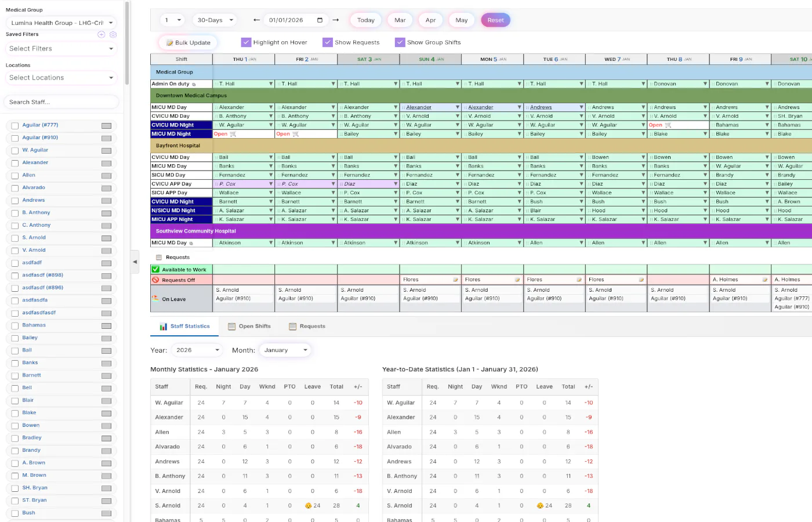Tick the Bahamas staff checkbox
812x522 pixels.
(15, 326)
